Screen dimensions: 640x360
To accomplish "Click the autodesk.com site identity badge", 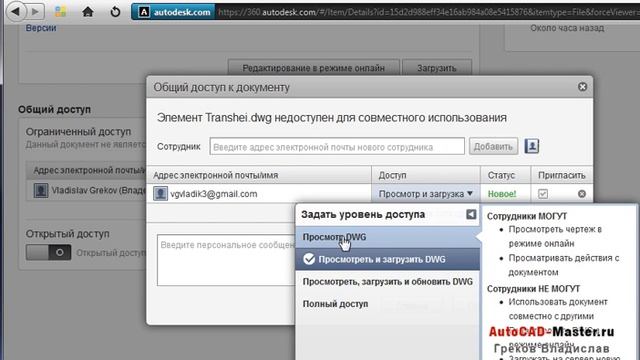I will pos(173,12).
